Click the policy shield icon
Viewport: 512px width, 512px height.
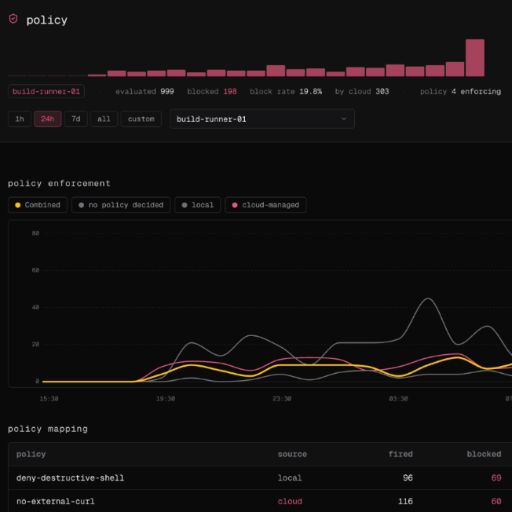[13, 19]
